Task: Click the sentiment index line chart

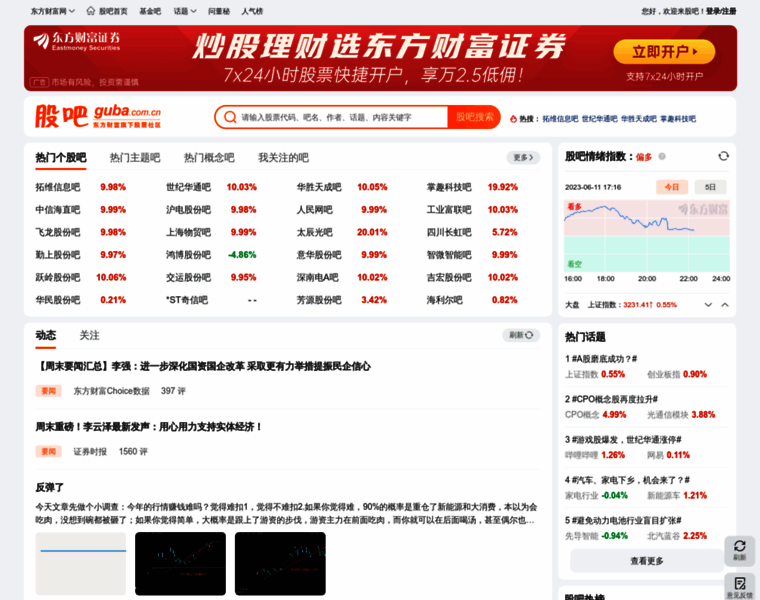Action: [647, 236]
